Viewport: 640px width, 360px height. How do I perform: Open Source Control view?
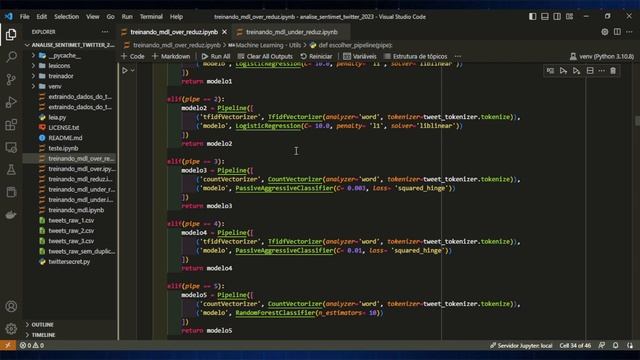(11, 79)
